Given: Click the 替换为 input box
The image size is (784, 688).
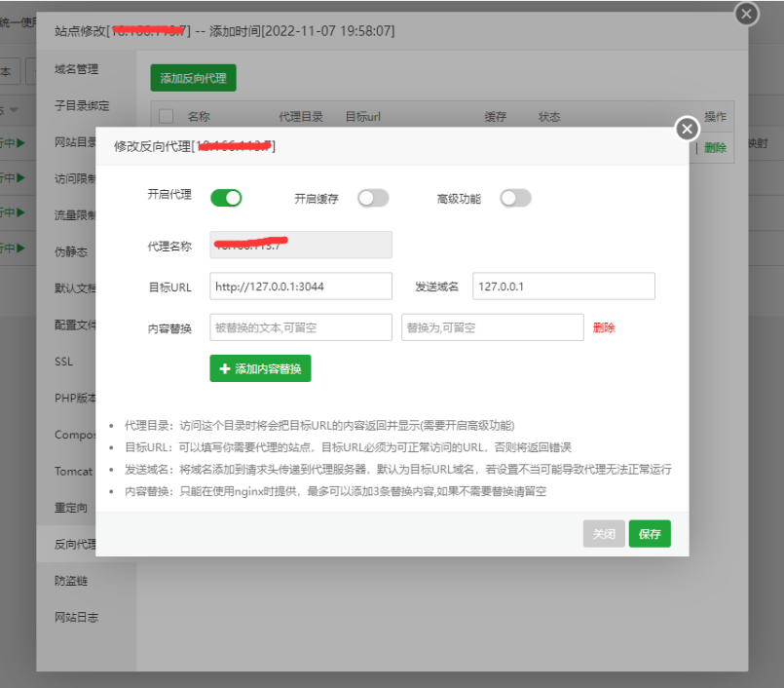Looking at the screenshot, I should (492, 327).
